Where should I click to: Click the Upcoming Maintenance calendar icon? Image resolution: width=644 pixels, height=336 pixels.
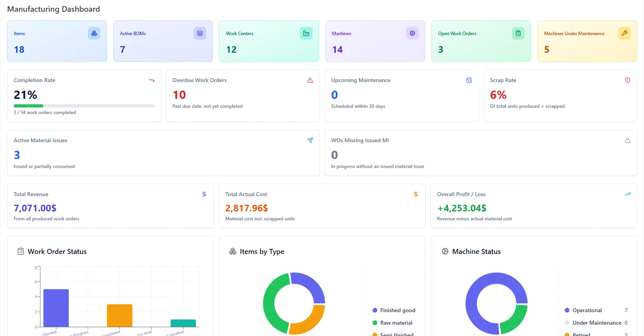pos(469,80)
